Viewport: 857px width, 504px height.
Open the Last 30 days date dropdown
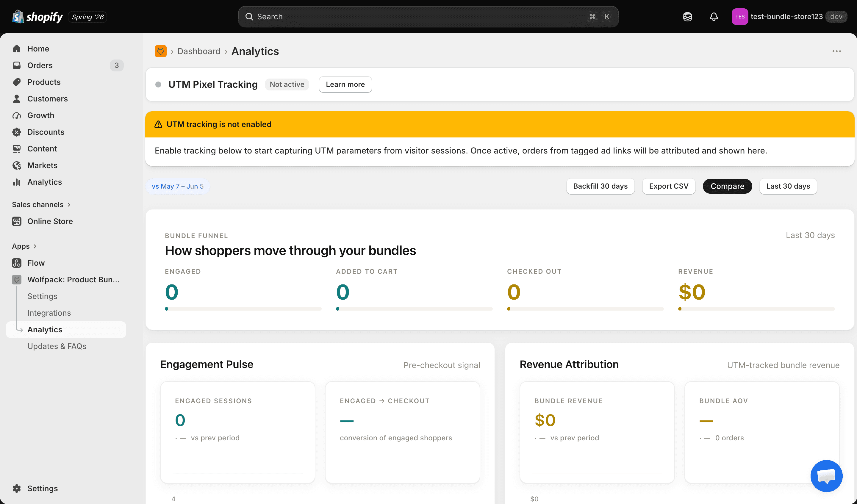point(788,186)
